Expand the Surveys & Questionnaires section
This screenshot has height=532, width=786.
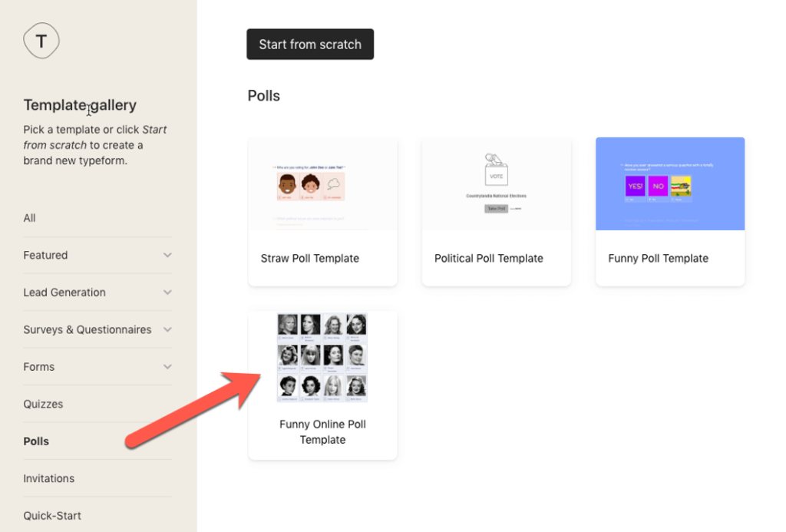167,329
